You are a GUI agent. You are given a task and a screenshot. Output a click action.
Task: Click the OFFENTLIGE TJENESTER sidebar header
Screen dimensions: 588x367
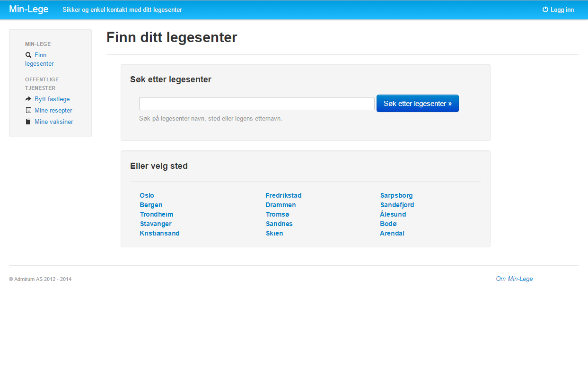pyautogui.click(x=42, y=84)
